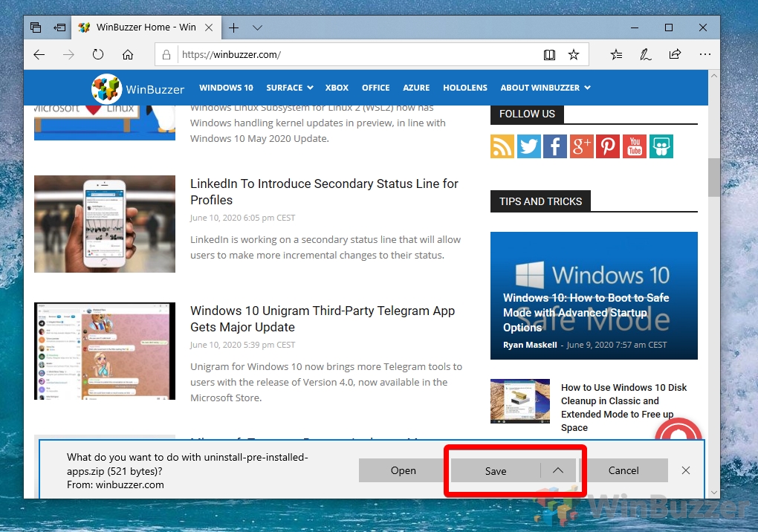Click the 'FOLLOW US' heading
The width and height of the screenshot is (758, 532).
coord(527,114)
